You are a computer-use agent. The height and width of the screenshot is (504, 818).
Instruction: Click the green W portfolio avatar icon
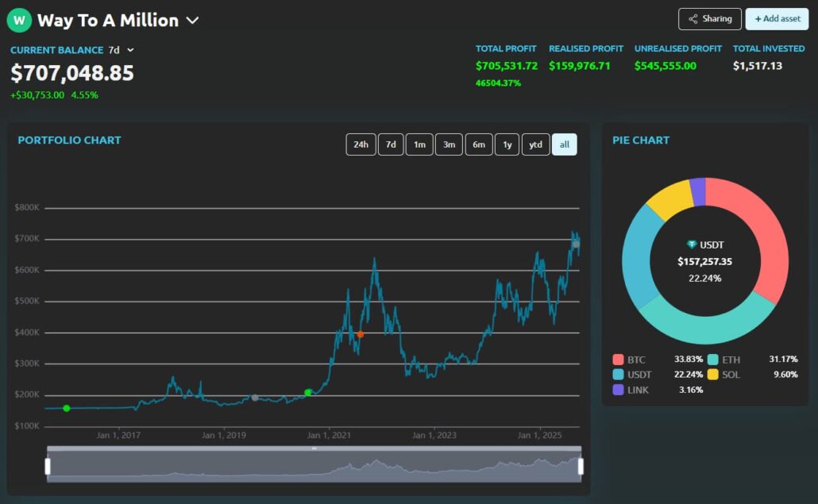pos(19,20)
